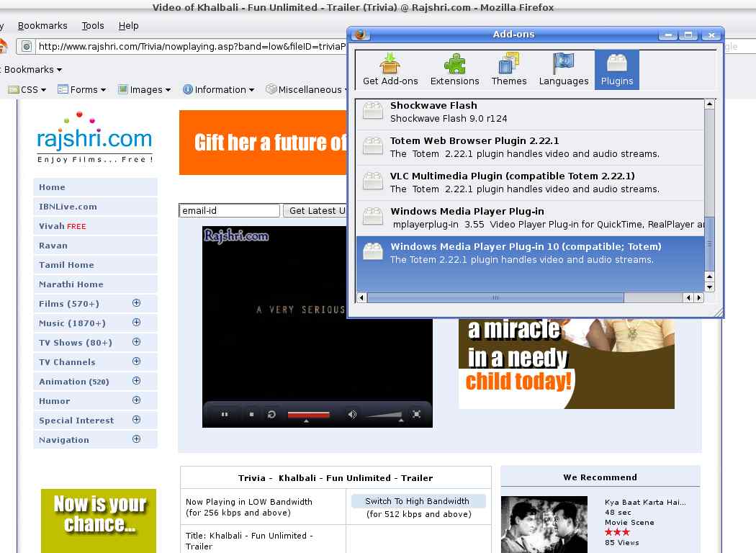Click the email-id input field

click(229, 211)
